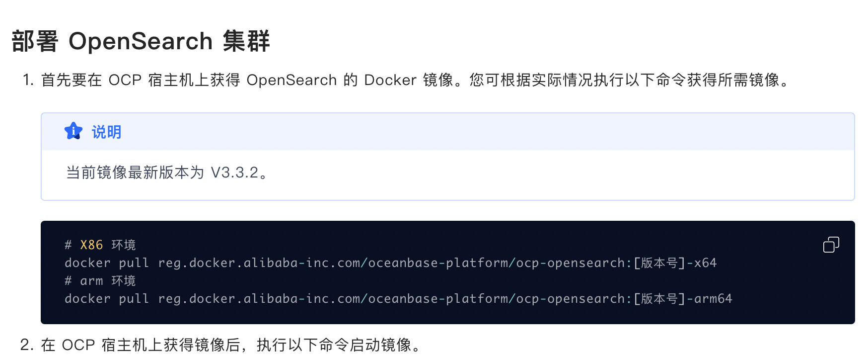Click the word Docker in step 1
The height and width of the screenshot is (356, 868).
click(390, 80)
